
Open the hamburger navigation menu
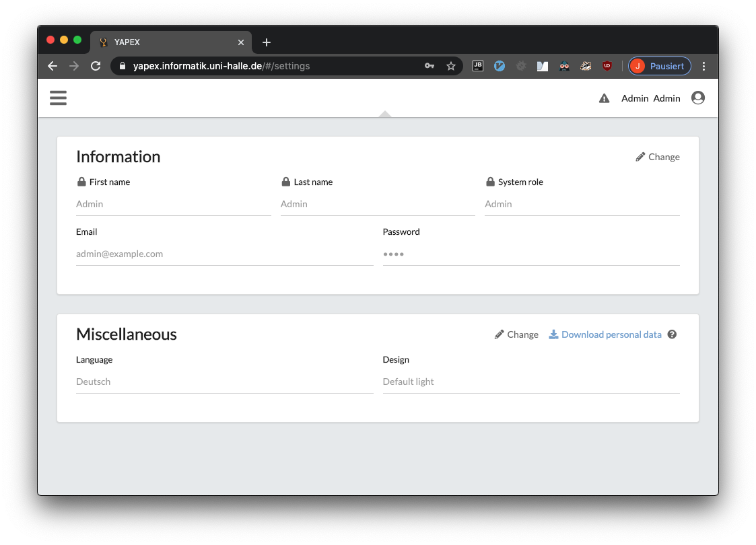tap(59, 98)
